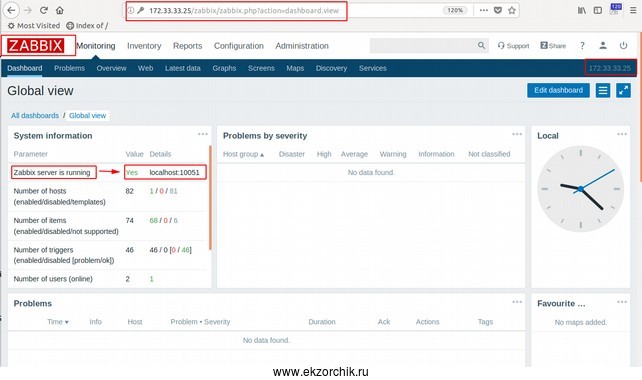Bookmark this page with the star icon
Viewport: 642px width, 380px height.
point(512,11)
